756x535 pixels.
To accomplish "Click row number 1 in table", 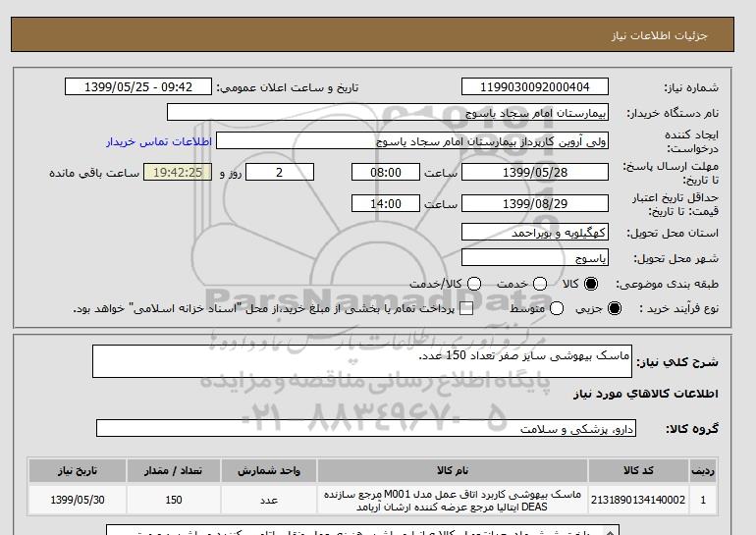I will tap(703, 500).
